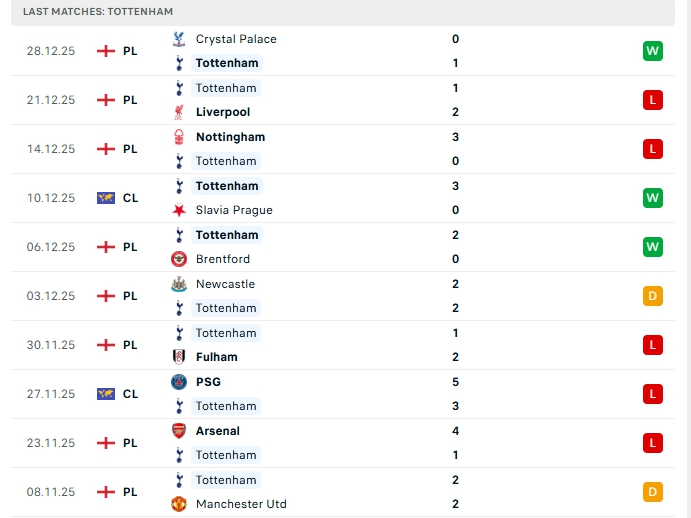
Task: Open the L result badge for Liverpool match
Action: [x=653, y=100]
